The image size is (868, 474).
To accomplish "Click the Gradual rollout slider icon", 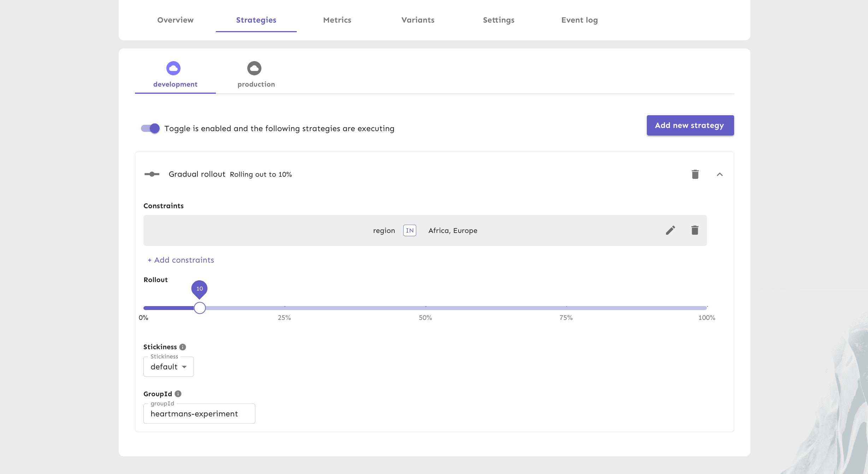I will [x=152, y=174].
